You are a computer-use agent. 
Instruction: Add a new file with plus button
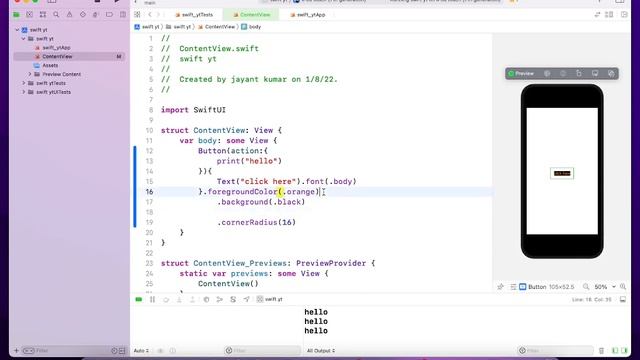pyautogui.click(x=16, y=351)
